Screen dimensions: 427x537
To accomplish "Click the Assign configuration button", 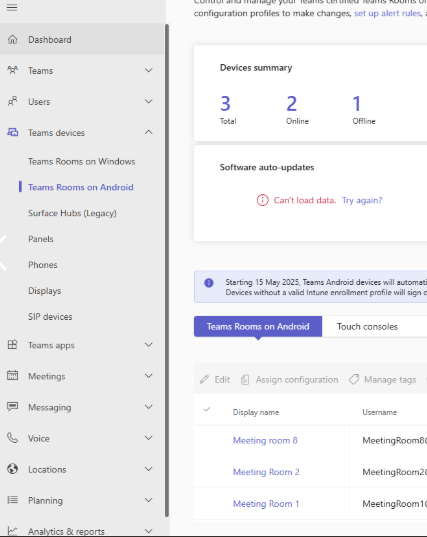I will pos(289,379).
